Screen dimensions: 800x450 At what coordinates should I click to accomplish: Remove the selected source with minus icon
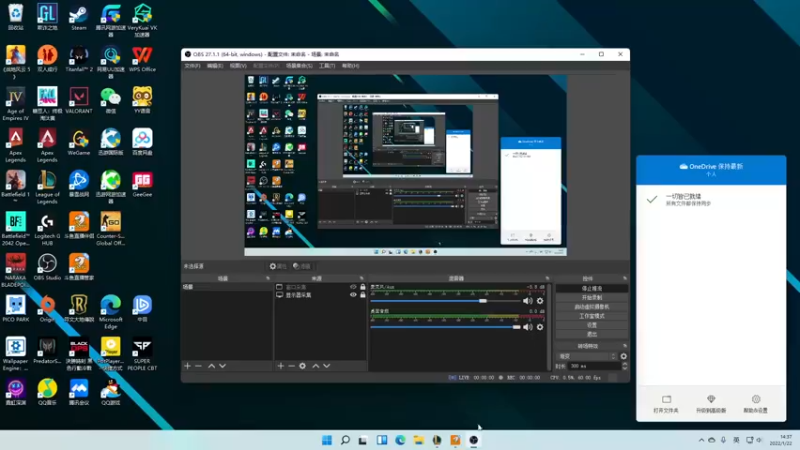[x=291, y=366]
